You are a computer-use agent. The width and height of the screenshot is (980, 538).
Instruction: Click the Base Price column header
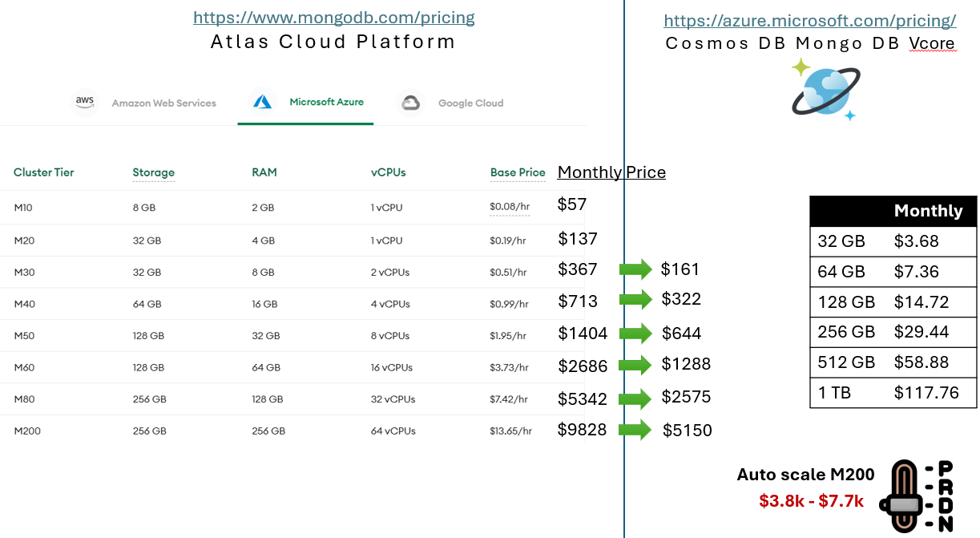(x=518, y=172)
